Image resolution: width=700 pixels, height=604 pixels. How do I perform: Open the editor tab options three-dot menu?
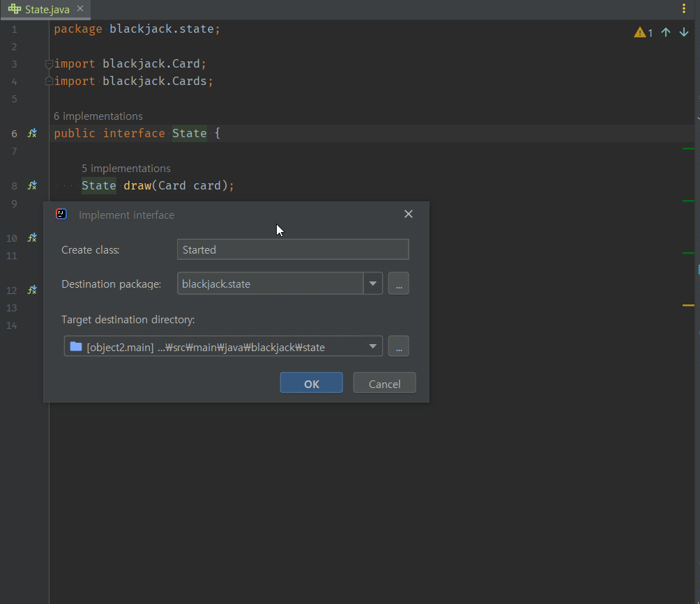tap(683, 8)
